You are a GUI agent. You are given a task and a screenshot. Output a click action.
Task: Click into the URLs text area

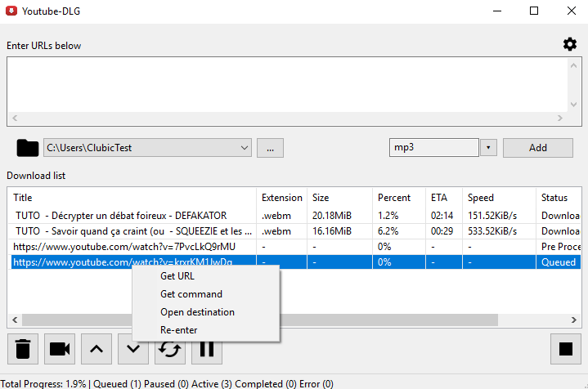[x=287, y=85]
